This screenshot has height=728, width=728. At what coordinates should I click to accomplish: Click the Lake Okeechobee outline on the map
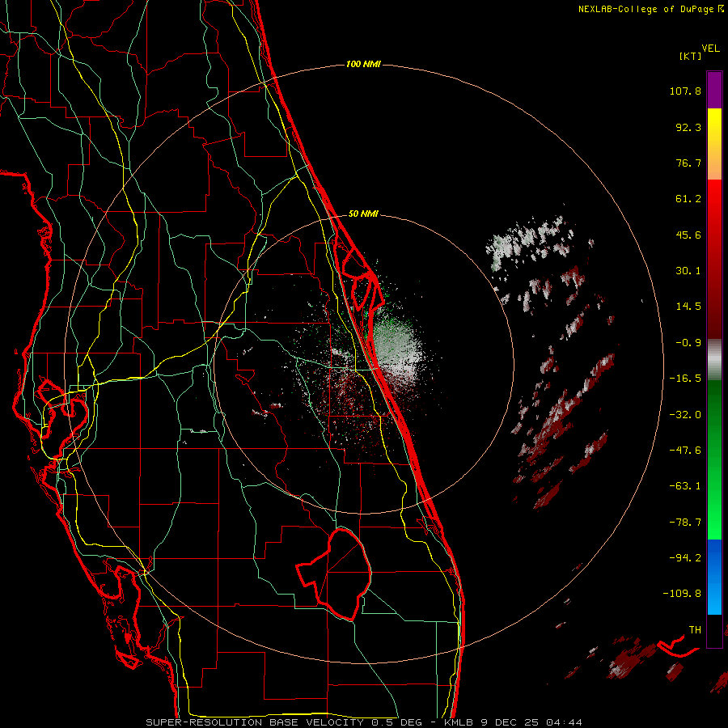(x=334, y=575)
